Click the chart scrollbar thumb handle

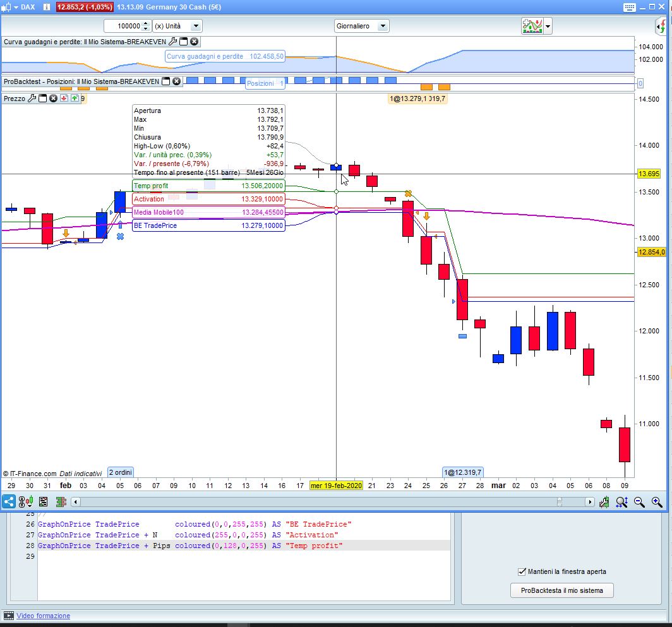[560, 502]
